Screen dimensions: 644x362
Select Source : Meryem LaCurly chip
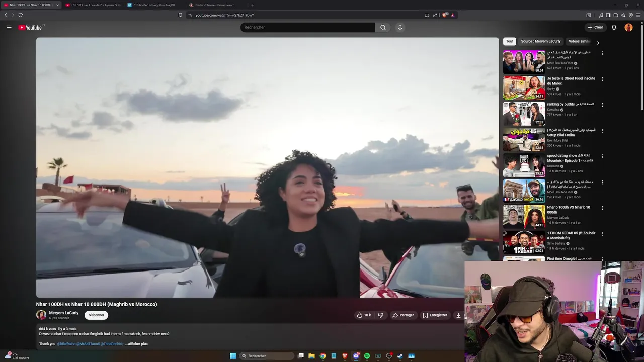(541, 41)
